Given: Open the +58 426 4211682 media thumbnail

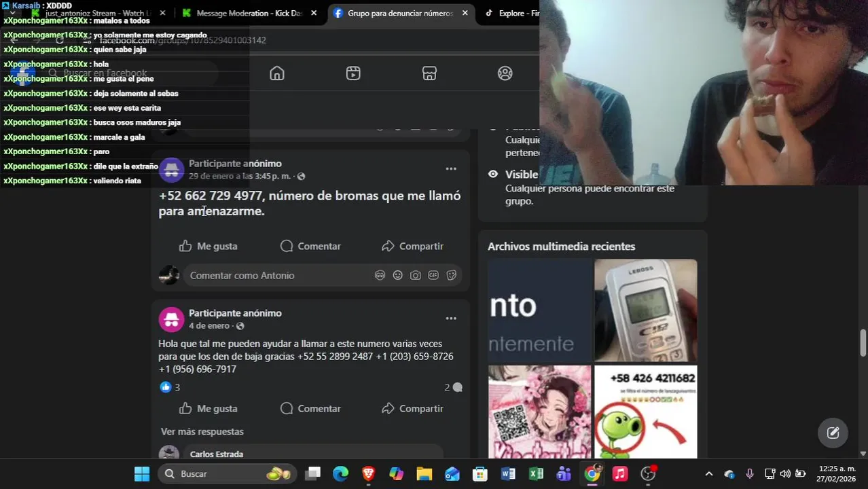Looking at the screenshot, I should (x=645, y=412).
